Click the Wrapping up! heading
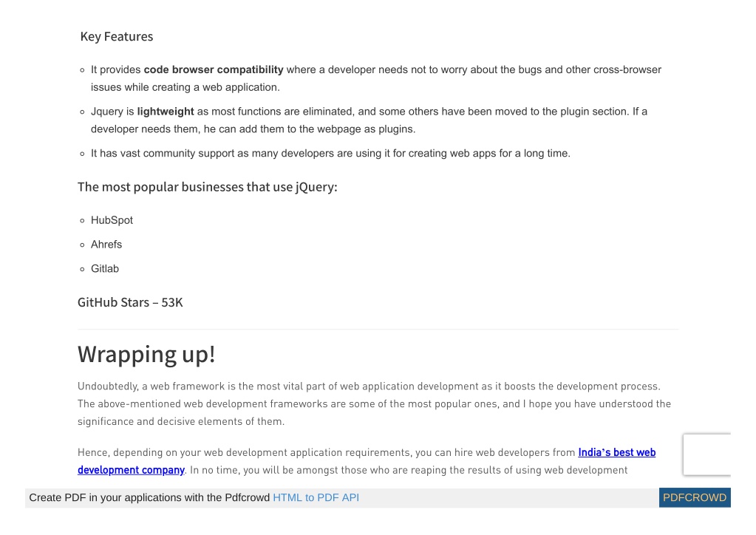 pos(146,354)
